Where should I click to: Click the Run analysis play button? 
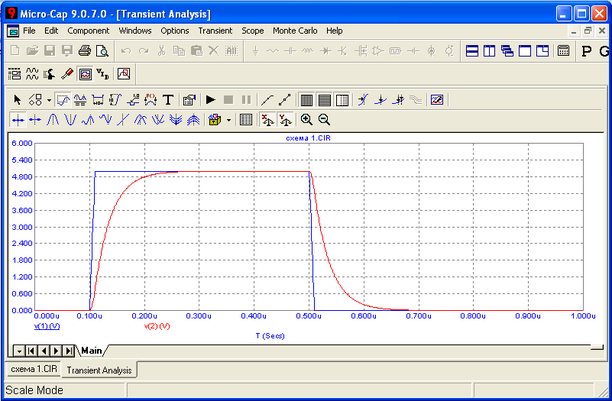coord(210,99)
